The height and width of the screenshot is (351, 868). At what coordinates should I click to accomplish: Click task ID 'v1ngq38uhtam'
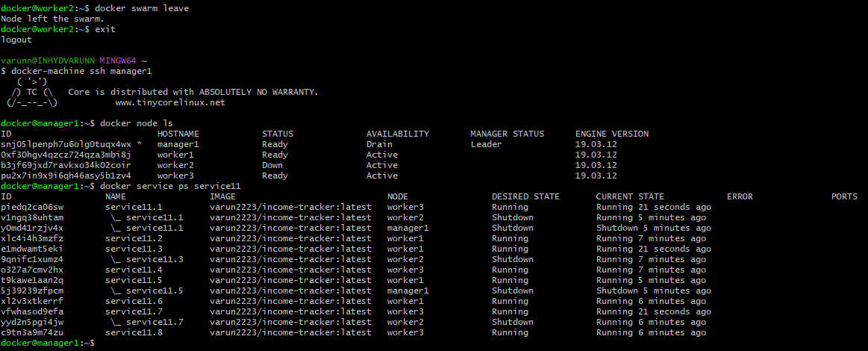(32, 217)
